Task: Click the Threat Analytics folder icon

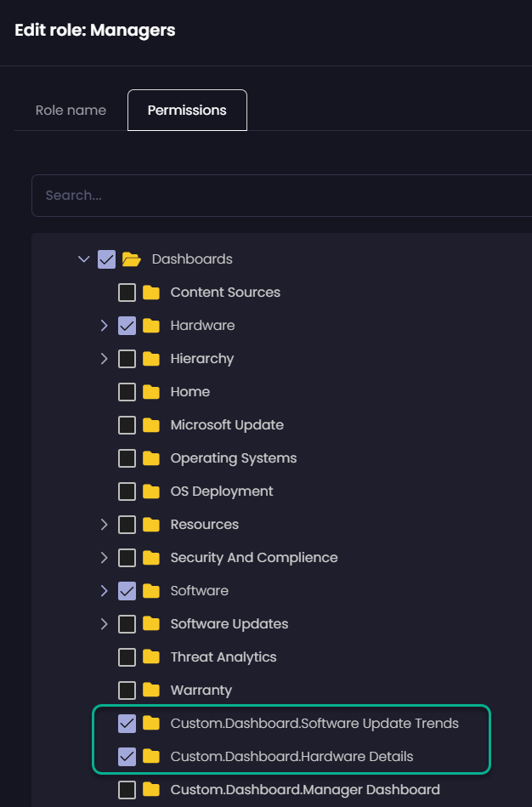Action: pos(151,657)
